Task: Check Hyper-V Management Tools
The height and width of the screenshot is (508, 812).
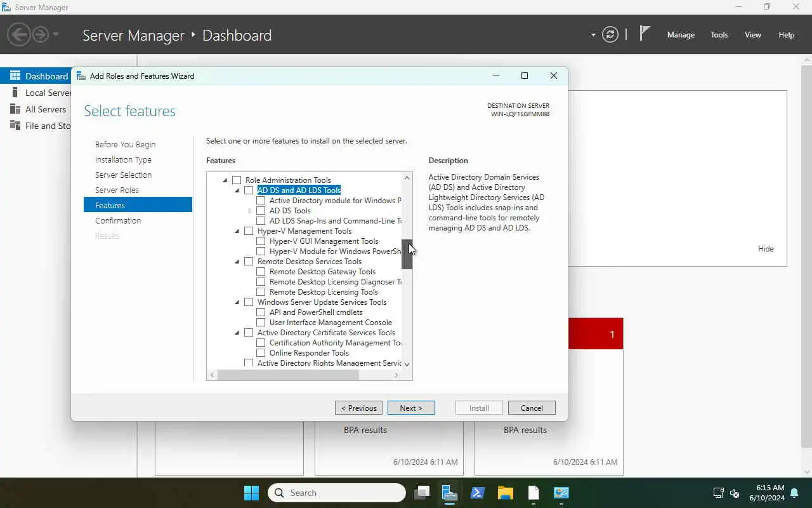Action: click(249, 231)
